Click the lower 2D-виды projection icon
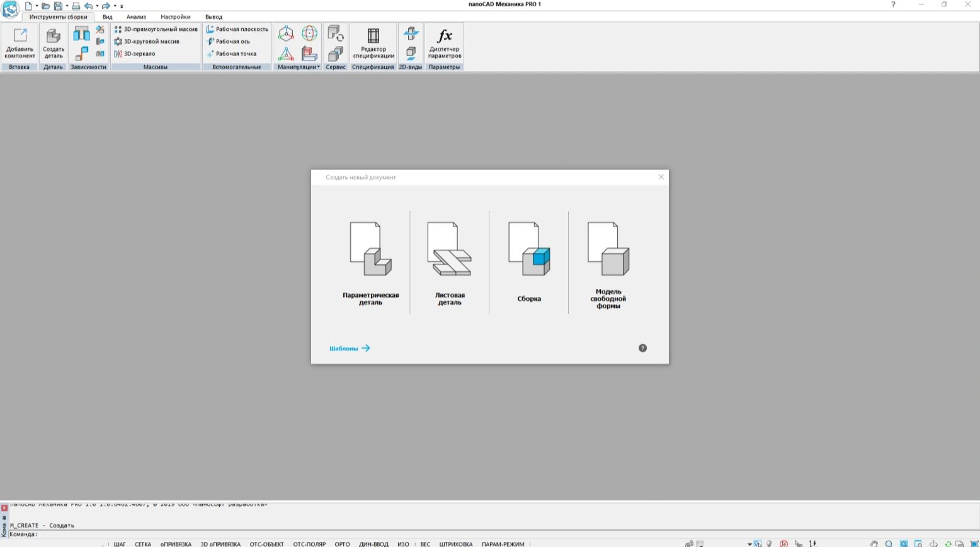 coord(411,53)
